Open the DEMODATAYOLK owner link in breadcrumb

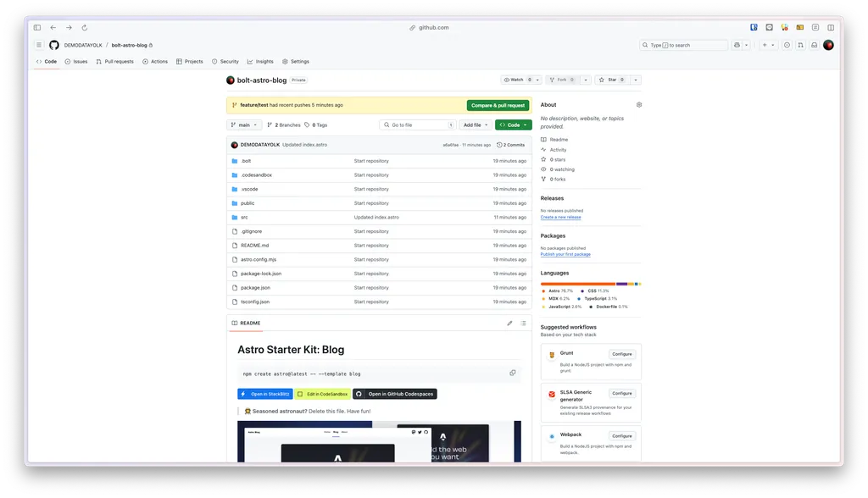[x=83, y=46]
